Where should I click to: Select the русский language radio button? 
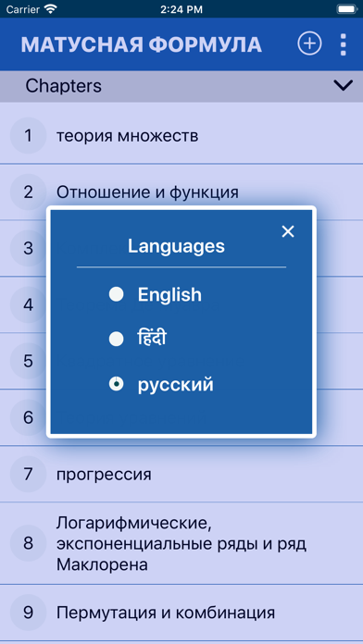coord(117,384)
